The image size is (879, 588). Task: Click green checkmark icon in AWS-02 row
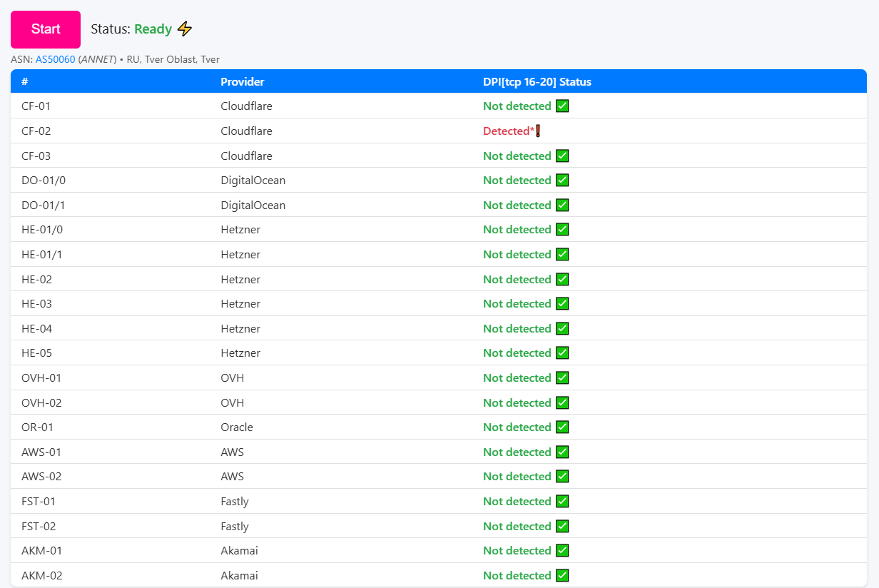562,477
